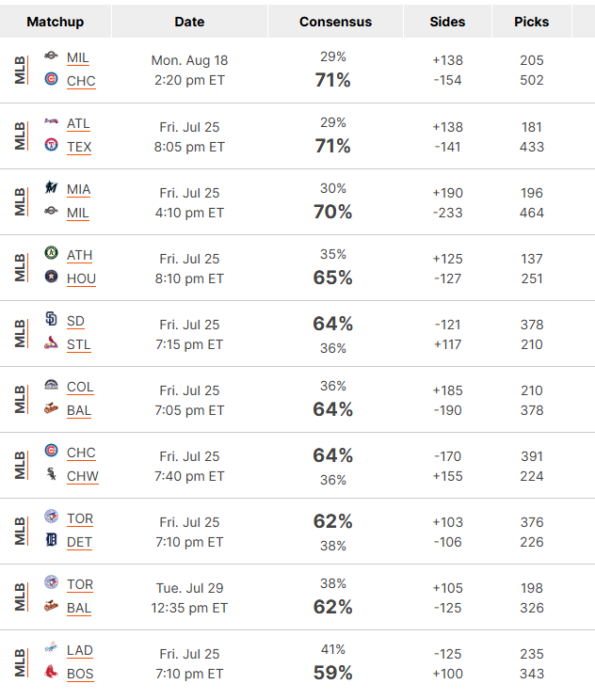Screen dimensions: 595x700
Task: Sort by the Picks column header
Action: [532, 22]
